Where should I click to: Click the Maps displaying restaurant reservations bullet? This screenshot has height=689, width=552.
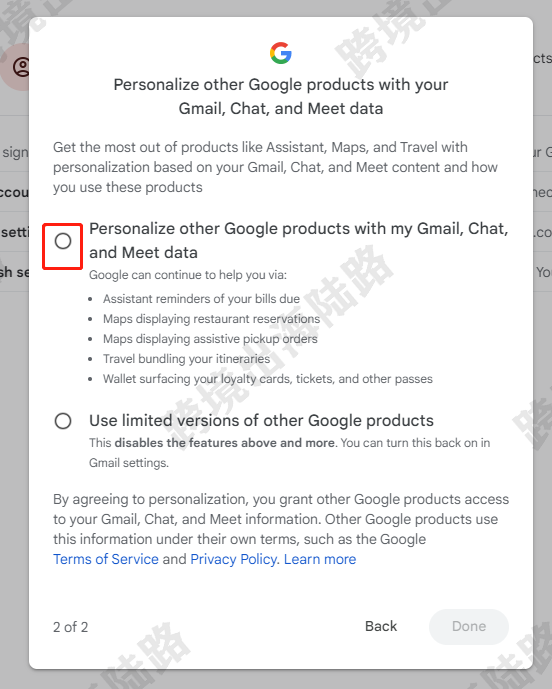coord(211,319)
